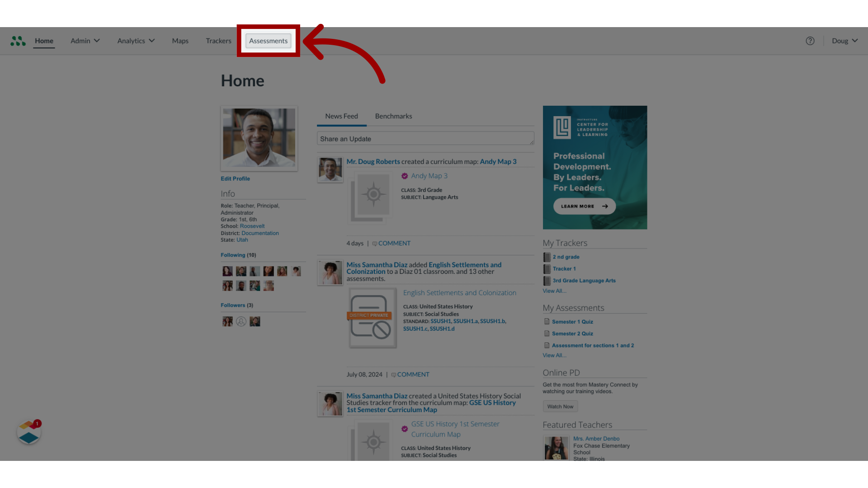Click the Watch Now button
868x488 pixels.
560,406
